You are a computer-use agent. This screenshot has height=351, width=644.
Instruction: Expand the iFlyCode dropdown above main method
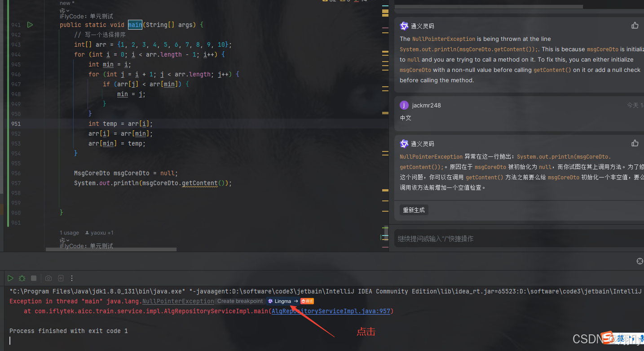65,10
